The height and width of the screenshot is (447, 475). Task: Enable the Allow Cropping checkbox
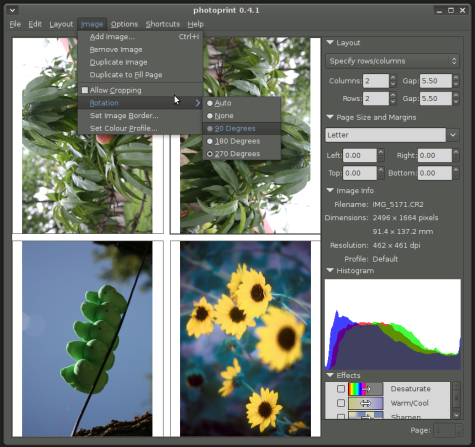85,90
